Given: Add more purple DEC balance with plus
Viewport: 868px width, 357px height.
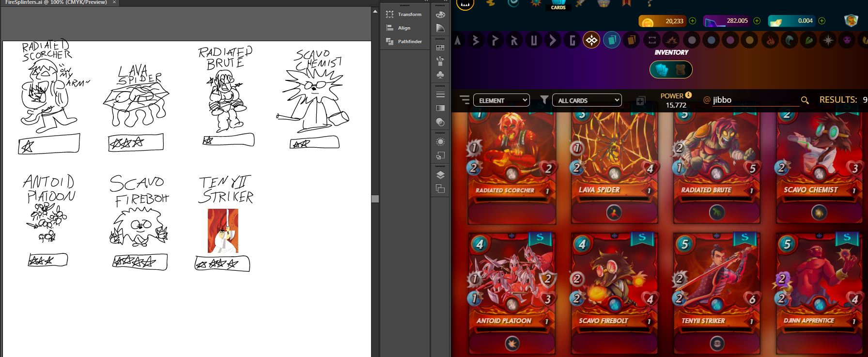Looking at the screenshot, I should (x=757, y=21).
